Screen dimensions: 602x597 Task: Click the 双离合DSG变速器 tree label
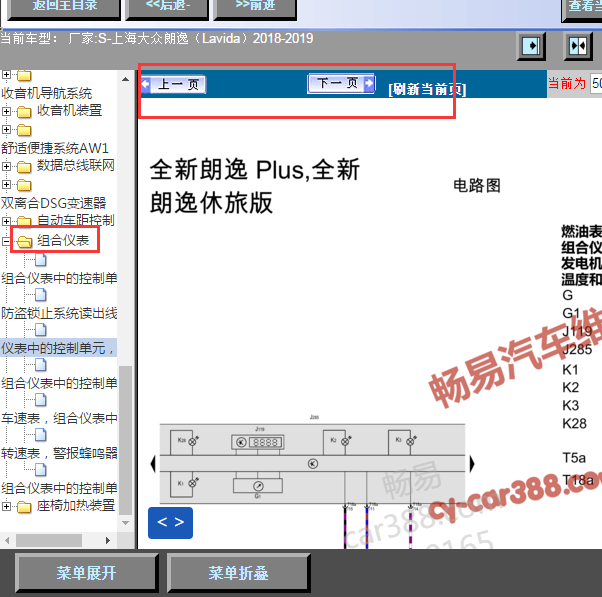(x=53, y=203)
